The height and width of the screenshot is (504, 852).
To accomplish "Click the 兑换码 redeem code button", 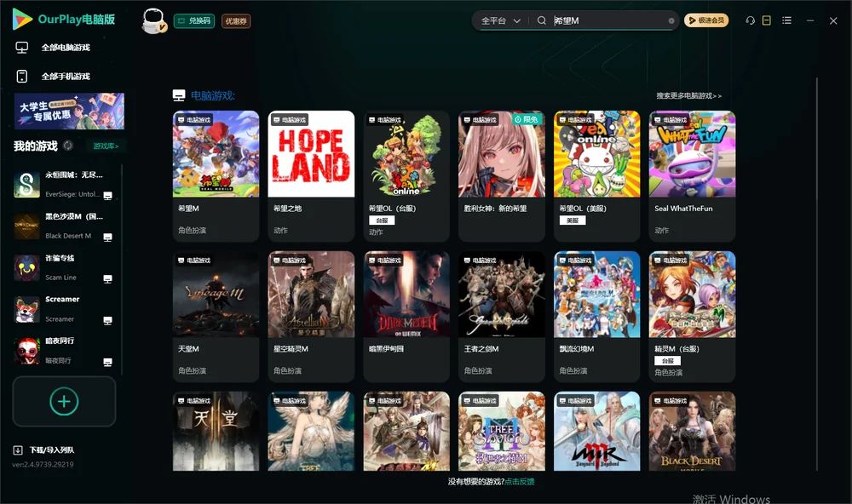I will (194, 21).
